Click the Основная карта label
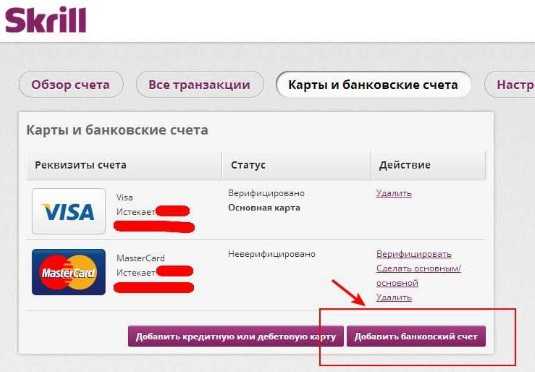The image size is (535, 372). point(264,208)
